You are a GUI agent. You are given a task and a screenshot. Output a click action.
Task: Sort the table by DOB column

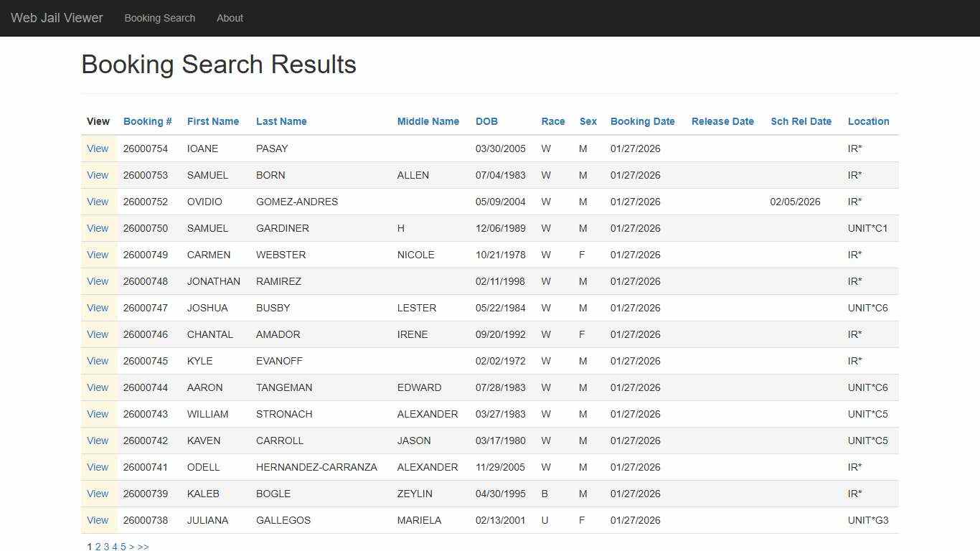(x=486, y=121)
